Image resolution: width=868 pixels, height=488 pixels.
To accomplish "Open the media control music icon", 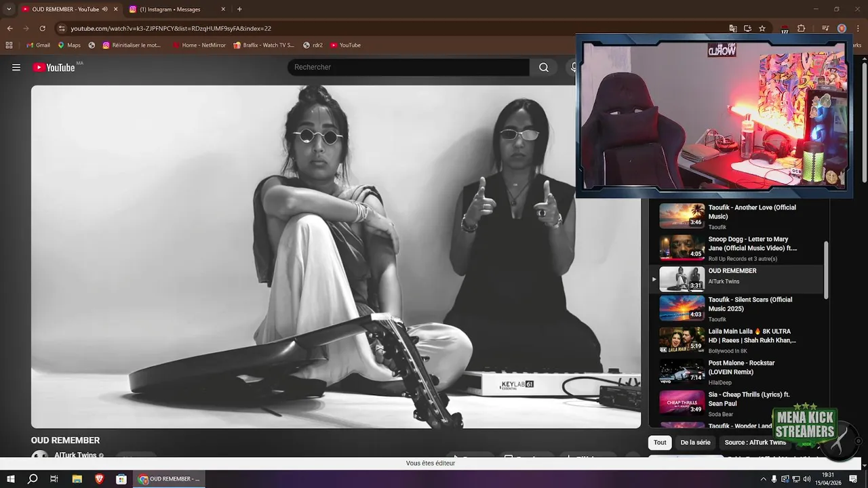I will [x=825, y=28].
